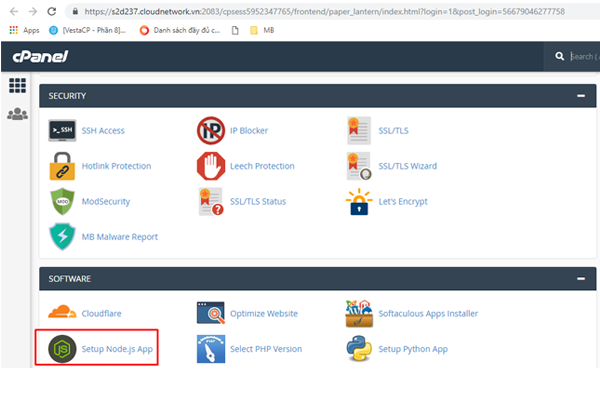Open the Let's Encrypt lock icon
The width and height of the screenshot is (600, 400).
(359, 201)
